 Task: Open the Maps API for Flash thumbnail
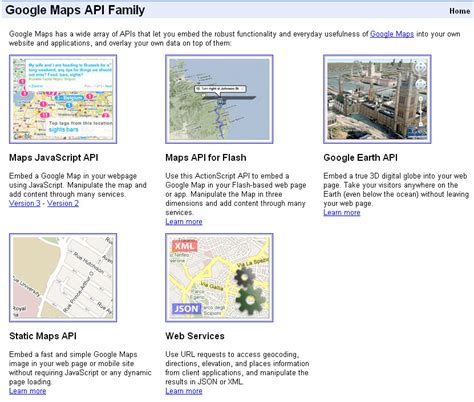click(219, 99)
